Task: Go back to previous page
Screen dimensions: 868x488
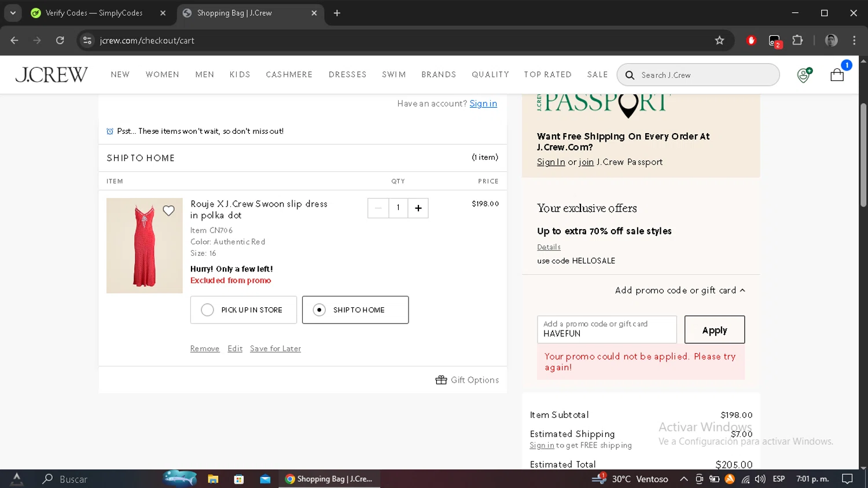Action: pos(14,41)
